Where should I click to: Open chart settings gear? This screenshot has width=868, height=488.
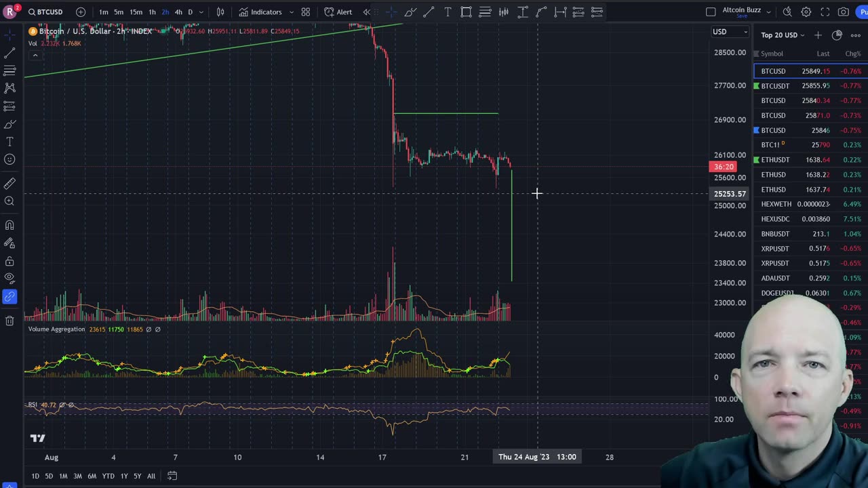point(806,12)
